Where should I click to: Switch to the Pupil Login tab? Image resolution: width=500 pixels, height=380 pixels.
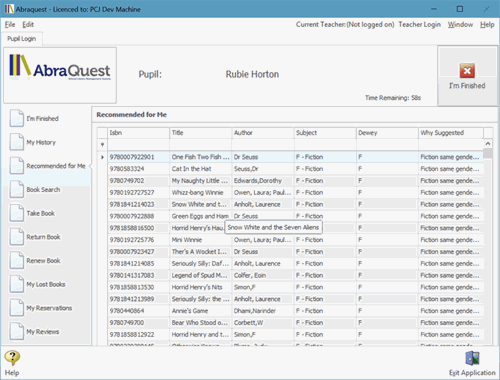[22, 39]
